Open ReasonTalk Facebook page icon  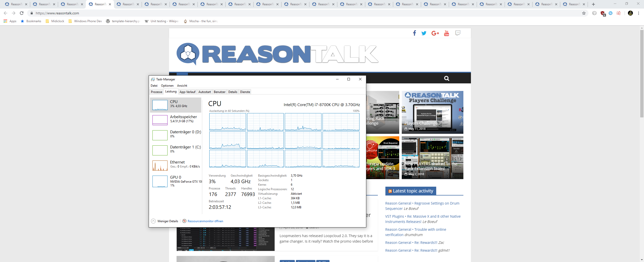[x=414, y=33]
